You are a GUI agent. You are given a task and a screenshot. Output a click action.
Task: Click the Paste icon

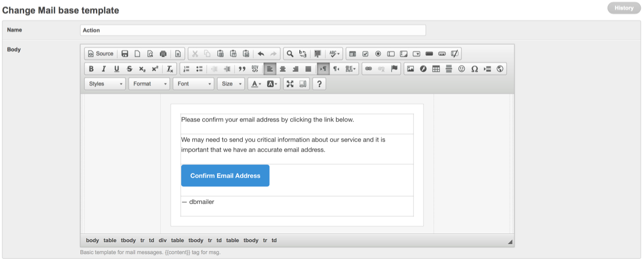(x=220, y=54)
